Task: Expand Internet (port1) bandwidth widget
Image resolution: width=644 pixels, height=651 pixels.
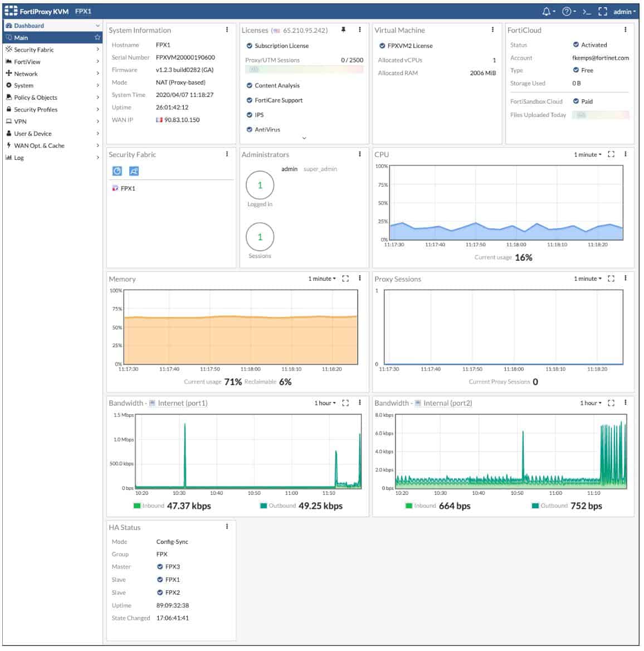Action: click(345, 403)
